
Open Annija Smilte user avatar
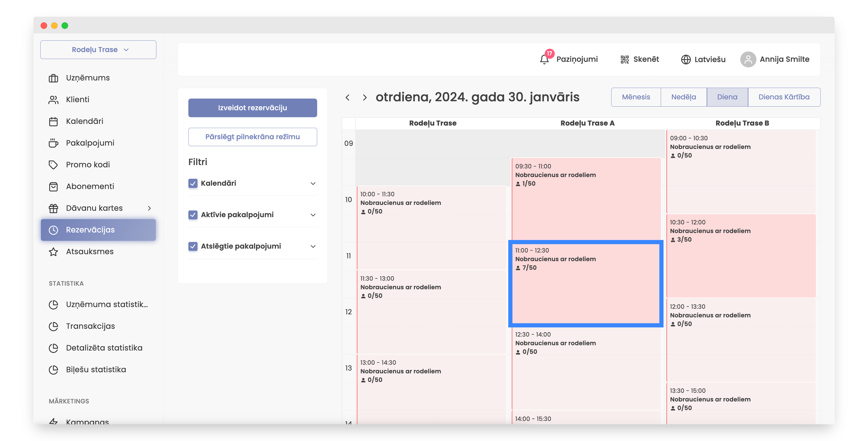click(x=748, y=59)
